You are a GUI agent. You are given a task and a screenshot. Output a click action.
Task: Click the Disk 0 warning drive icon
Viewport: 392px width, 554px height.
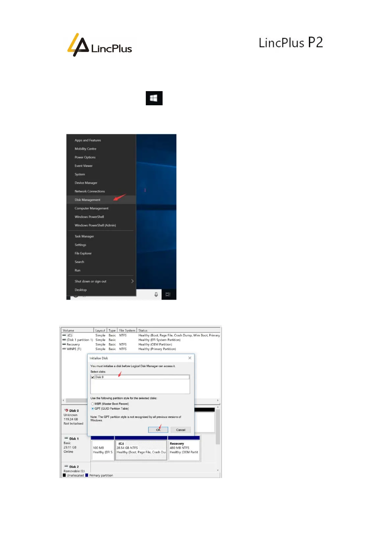click(66, 410)
